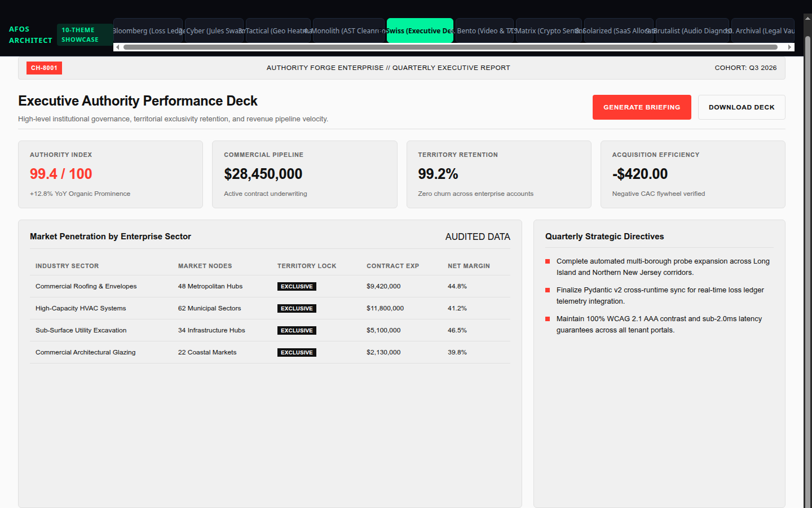The image size is (812, 508).
Task: Click Negative CAC flywheel verified caption
Action: 659,194
